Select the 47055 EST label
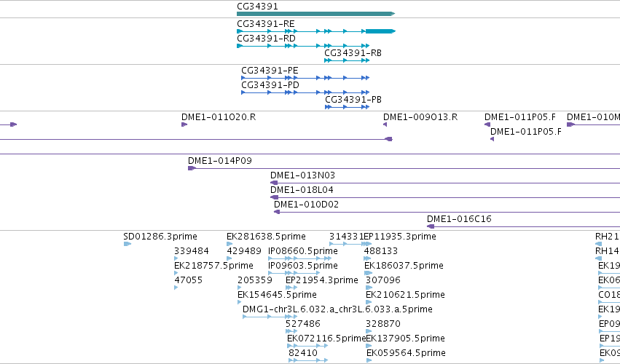 188,280
